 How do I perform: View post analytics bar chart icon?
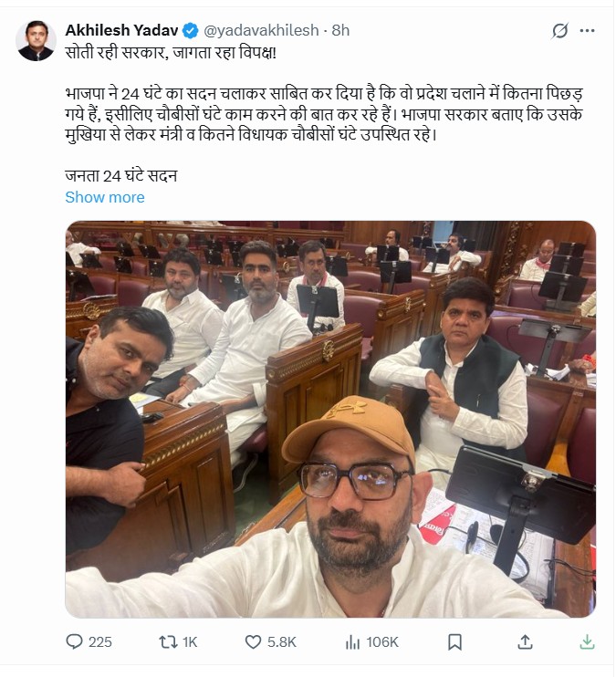pyautogui.click(x=352, y=642)
